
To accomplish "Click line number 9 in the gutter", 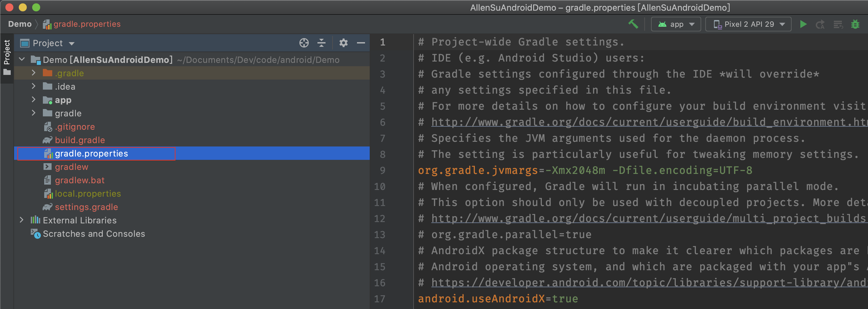I will pos(382,171).
